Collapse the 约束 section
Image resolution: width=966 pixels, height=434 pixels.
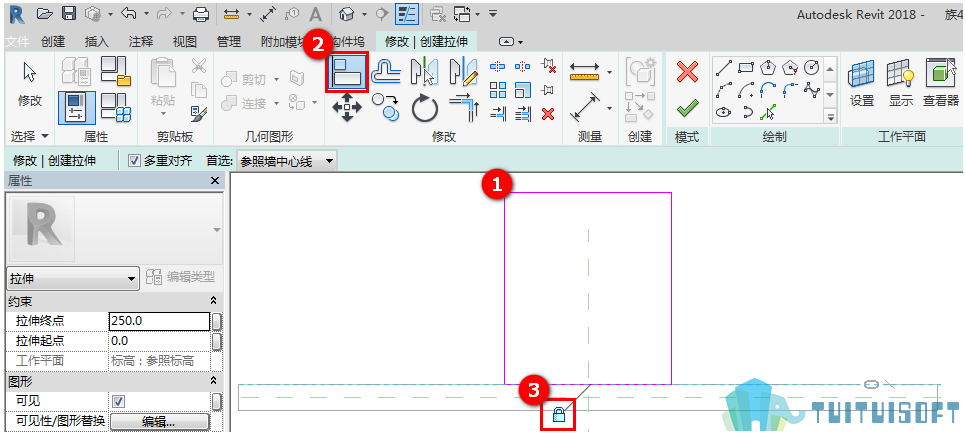[x=213, y=301]
